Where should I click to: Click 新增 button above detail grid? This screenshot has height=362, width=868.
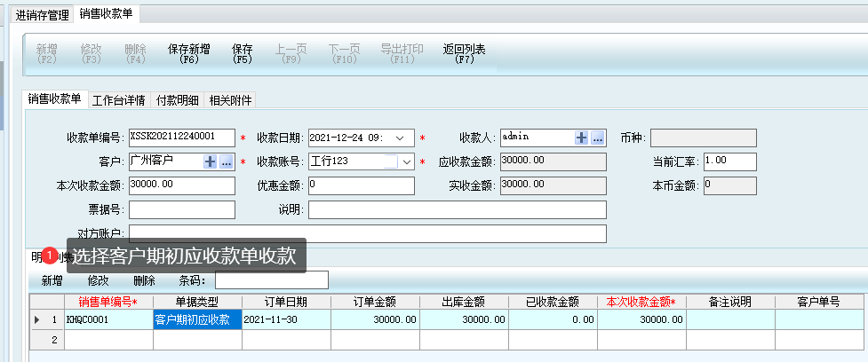click(52, 280)
